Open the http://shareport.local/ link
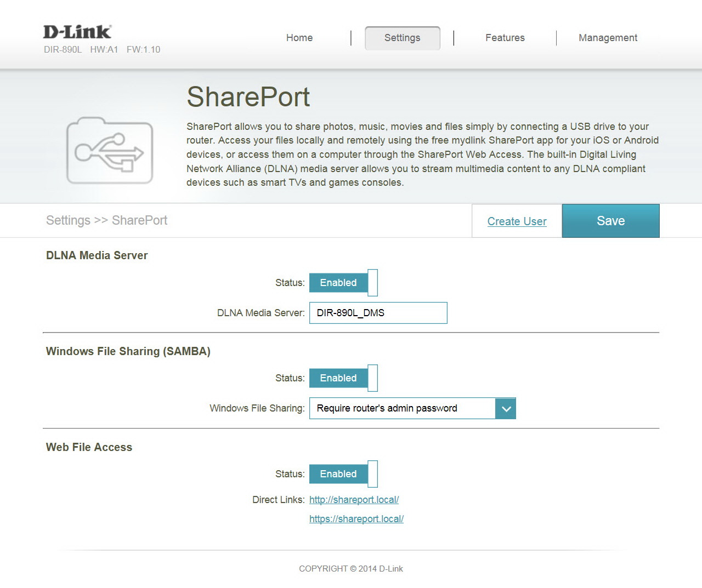This screenshot has width=702, height=588. 354,500
